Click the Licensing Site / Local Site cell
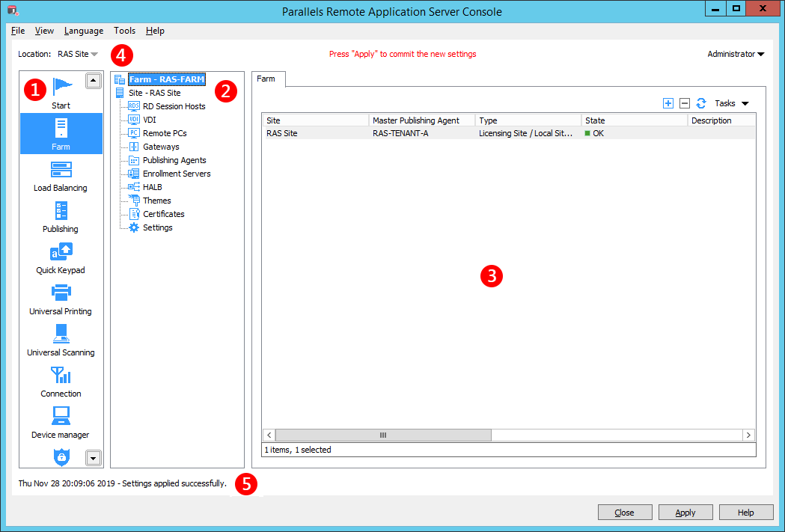 tap(525, 133)
